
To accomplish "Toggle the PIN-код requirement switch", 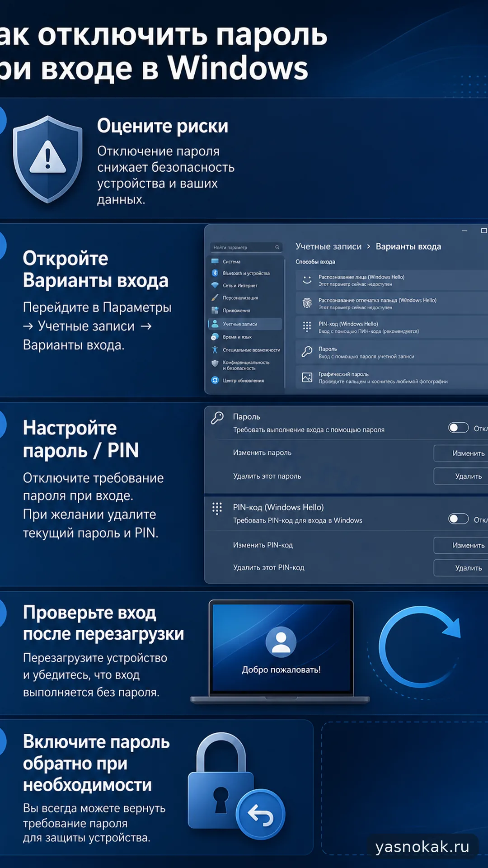I will [x=458, y=519].
